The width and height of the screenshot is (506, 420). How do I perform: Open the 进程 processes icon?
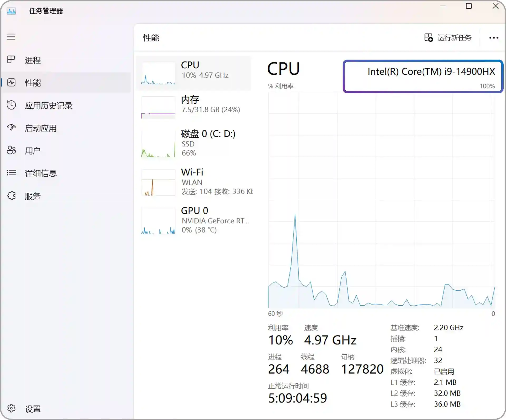pos(11,60)
